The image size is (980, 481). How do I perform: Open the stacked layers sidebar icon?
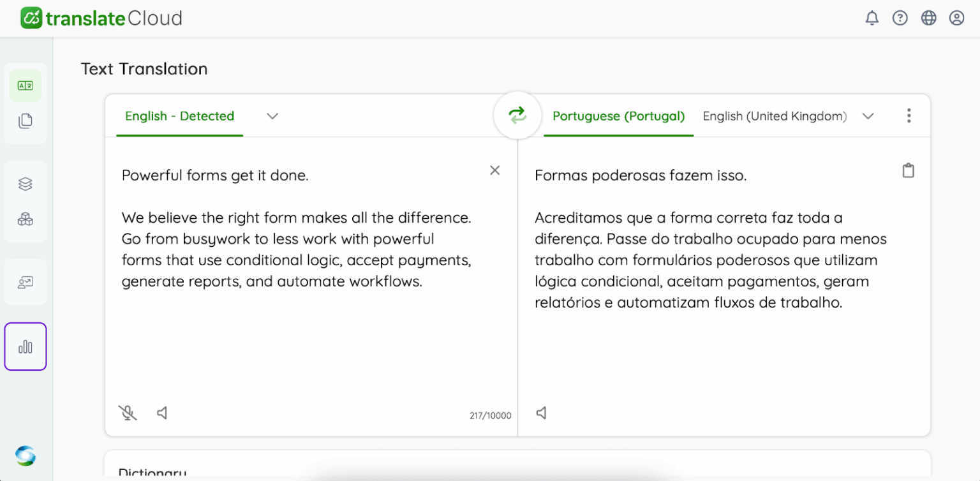click(x=26, y=184)
